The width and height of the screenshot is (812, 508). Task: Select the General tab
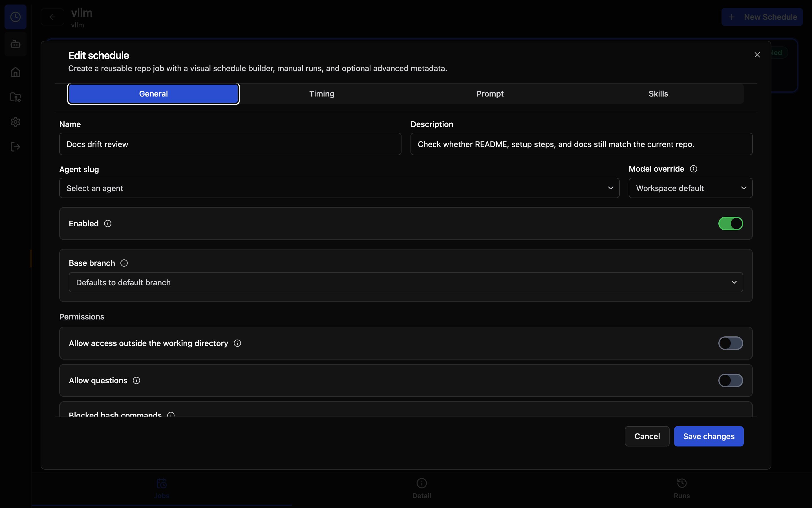pyautogui.click(x=153, y=94)
